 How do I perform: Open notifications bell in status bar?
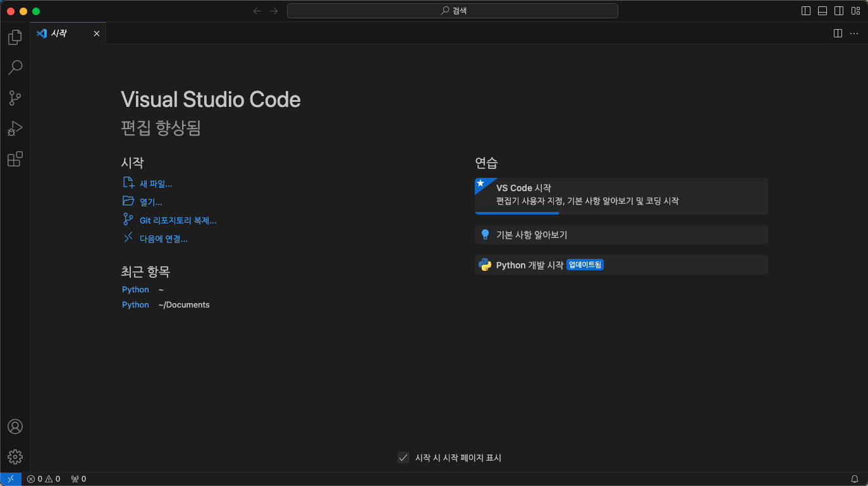855,479
